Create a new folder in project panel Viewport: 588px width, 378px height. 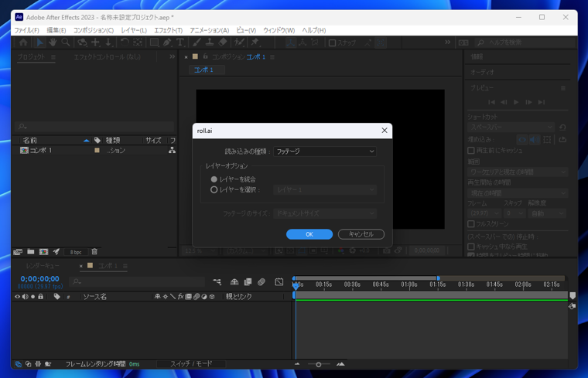pos(31,252)
